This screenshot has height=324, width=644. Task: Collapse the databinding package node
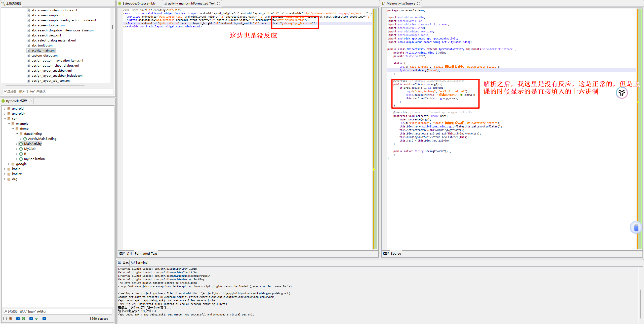coord(17,134)
